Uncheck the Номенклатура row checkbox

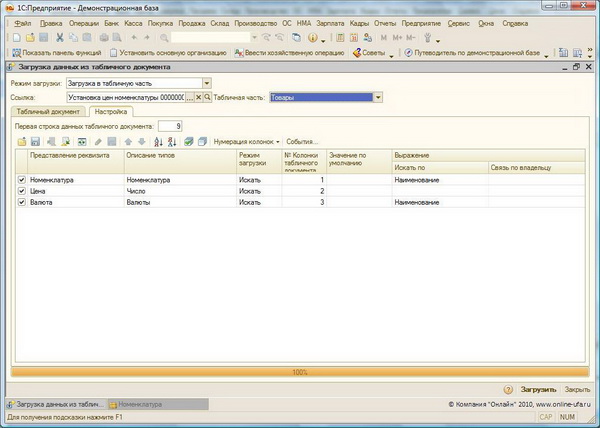tap(21, 179)
